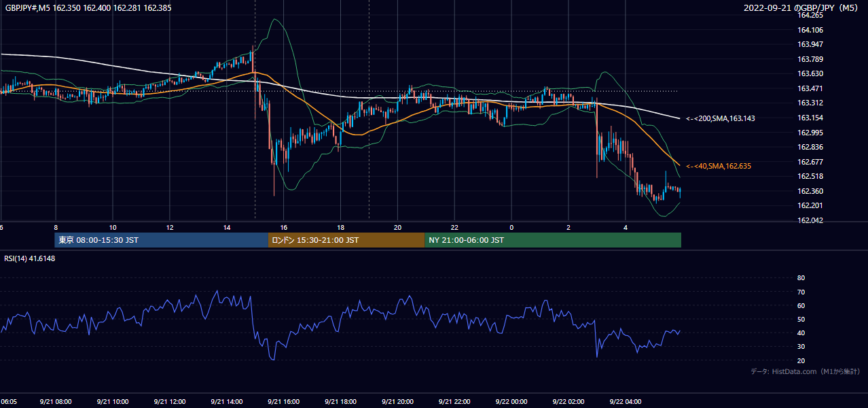Click the 9/21 10:00 time label

[x=113, y=402]
